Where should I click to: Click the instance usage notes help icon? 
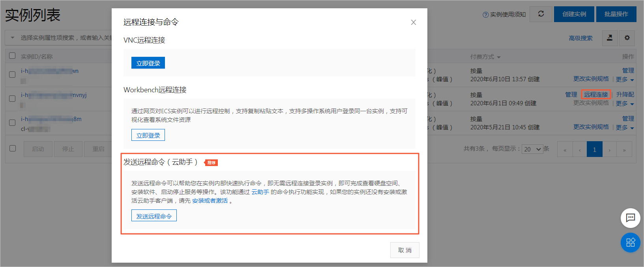[x=485, y=15]
